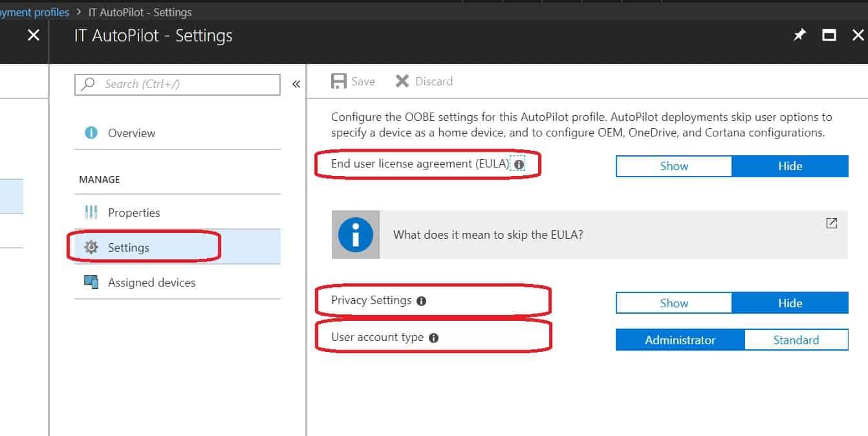Pin the IT AutoPilot blade
Screen dimensions: 868x436
click(800, 36)
